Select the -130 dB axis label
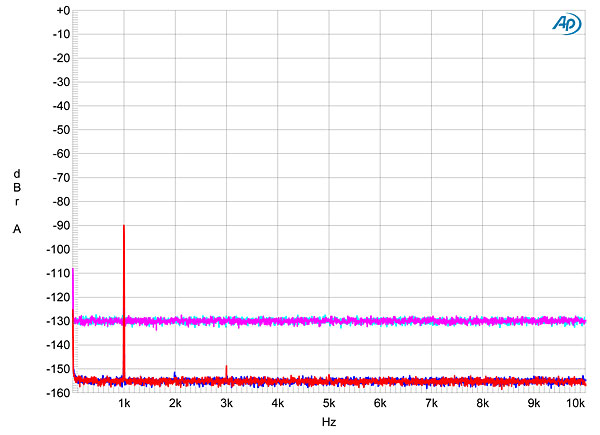This screenshot has width=600, height=435. point(59,321)
